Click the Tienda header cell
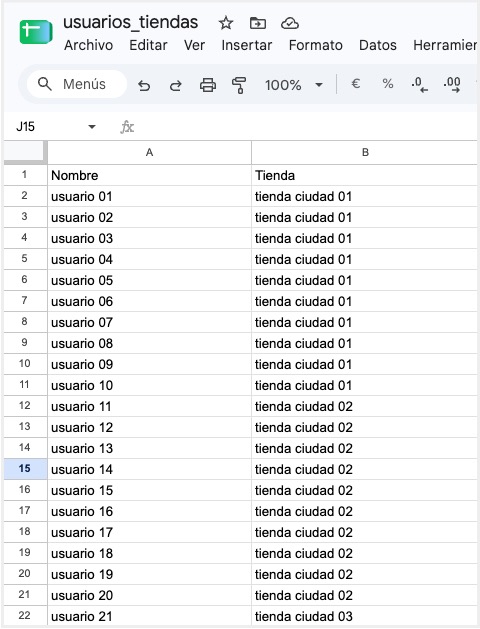The image size is (480, 629). pos(365,175)
